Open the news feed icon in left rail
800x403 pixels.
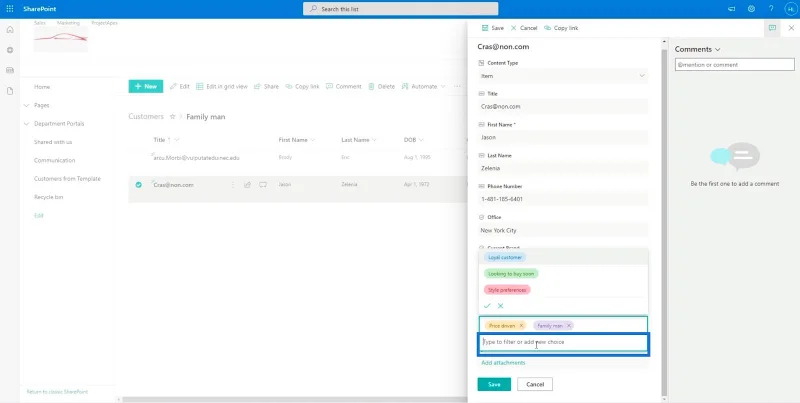pyautogui.click(x=10, y=70)
